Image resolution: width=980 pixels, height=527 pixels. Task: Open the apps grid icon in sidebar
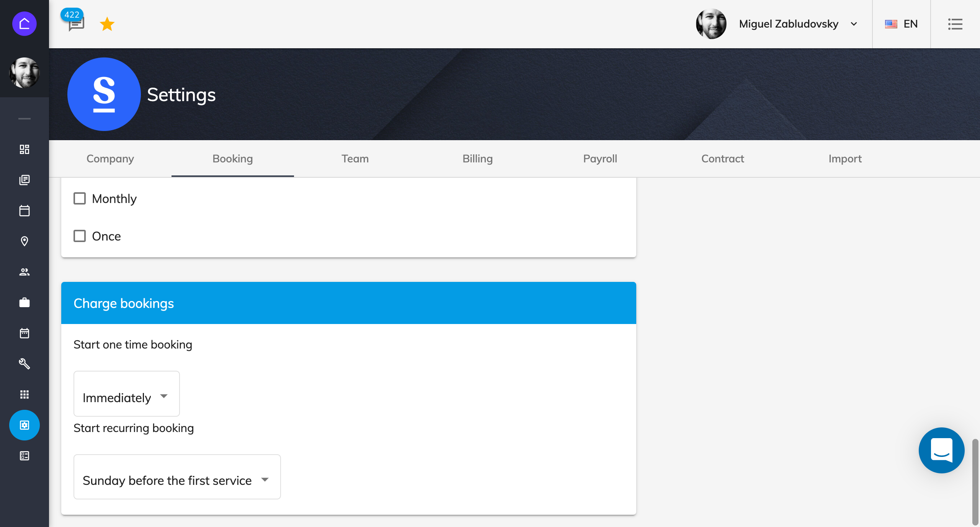pyautogui.click(x=24, y=394)
